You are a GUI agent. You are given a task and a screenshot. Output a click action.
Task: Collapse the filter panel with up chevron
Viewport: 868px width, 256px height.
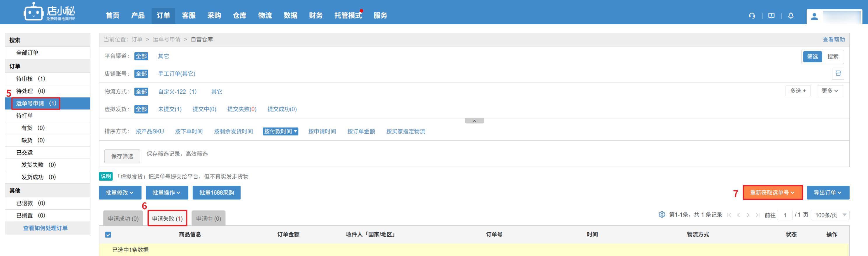click(474, 121)
